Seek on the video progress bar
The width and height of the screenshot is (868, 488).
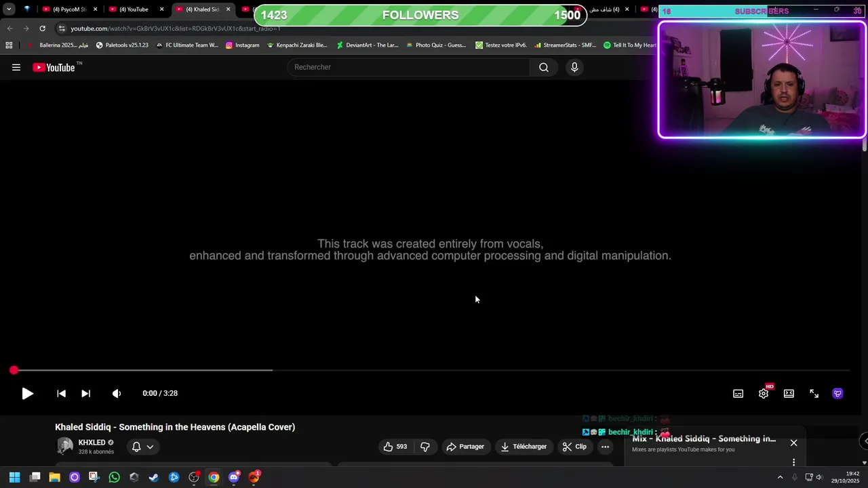(x=431, y=370)
